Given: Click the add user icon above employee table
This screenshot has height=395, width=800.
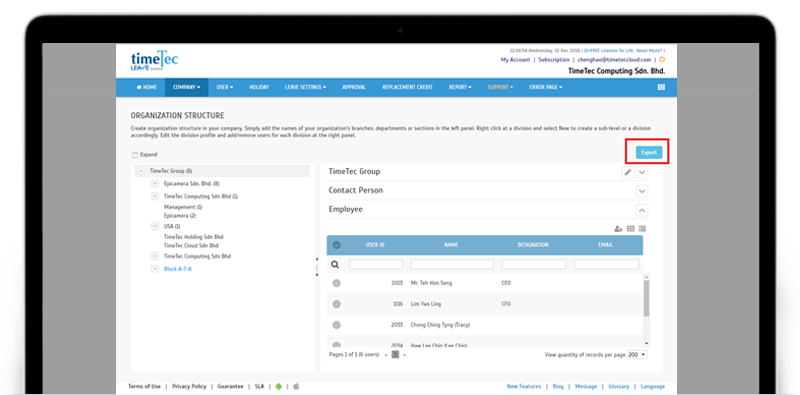Looking at the screenshot, I should (x=618, y=229).
